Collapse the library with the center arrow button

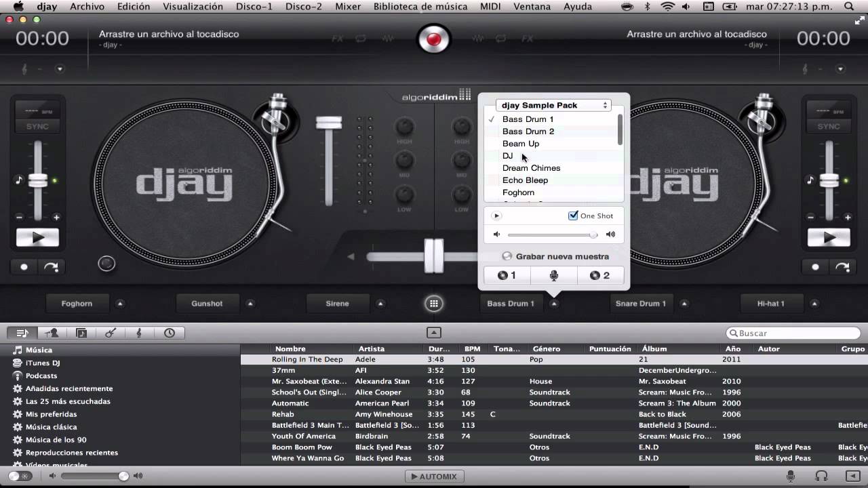tap(434, 333)
